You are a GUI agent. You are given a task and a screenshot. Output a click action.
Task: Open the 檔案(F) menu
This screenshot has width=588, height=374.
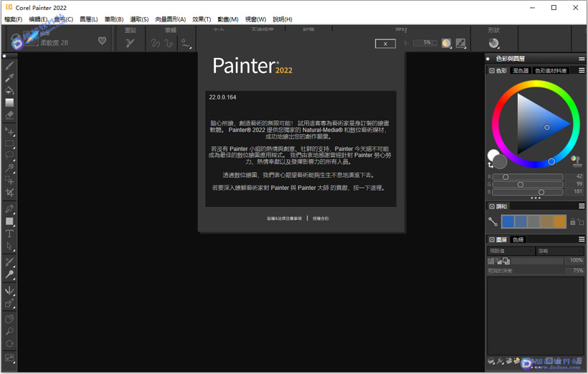coord(13,19)
